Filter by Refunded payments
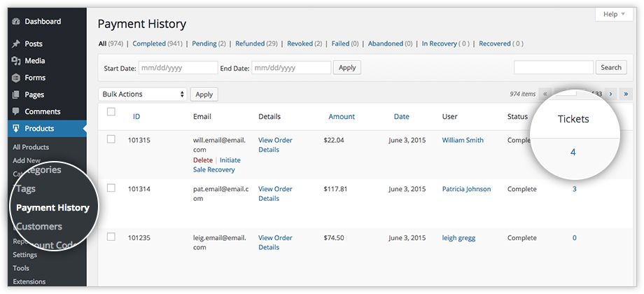The height and width of the screenshot is (294, 644). (250, 43)
